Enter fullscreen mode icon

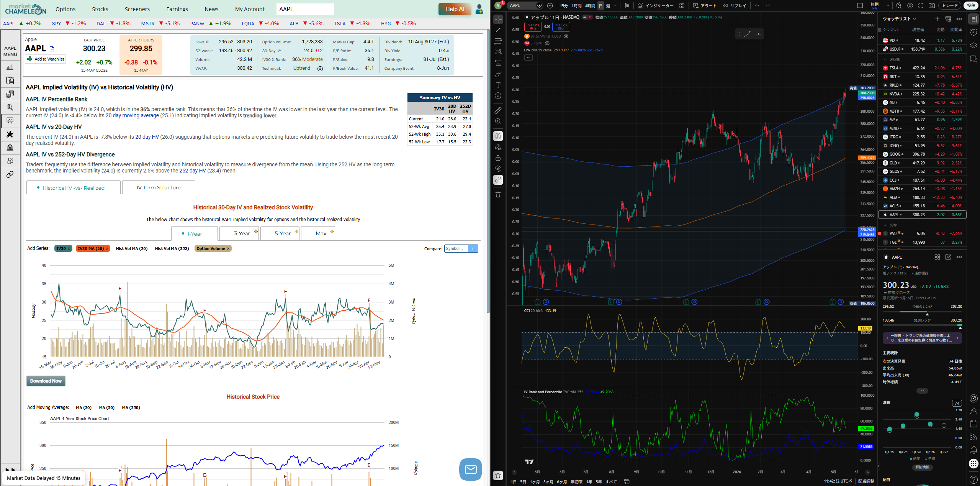(921, 5)
